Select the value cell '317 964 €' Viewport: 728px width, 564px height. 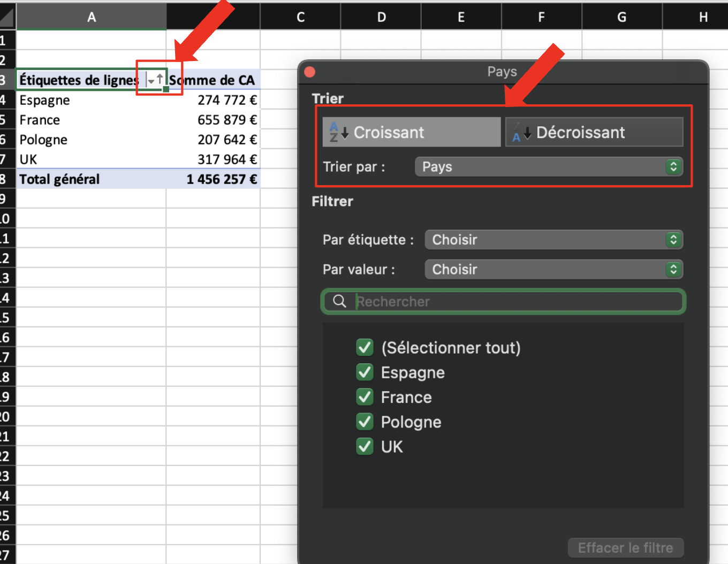[214, 159]
